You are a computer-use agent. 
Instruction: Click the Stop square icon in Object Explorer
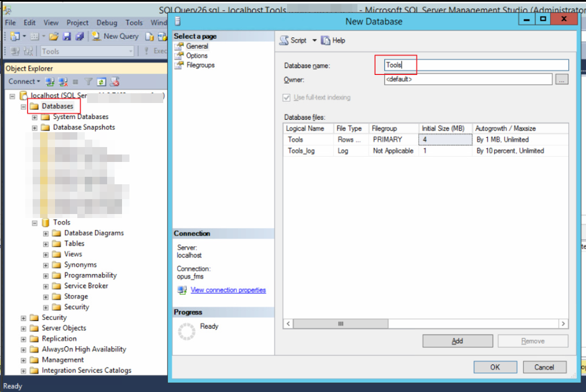(76, 81)
